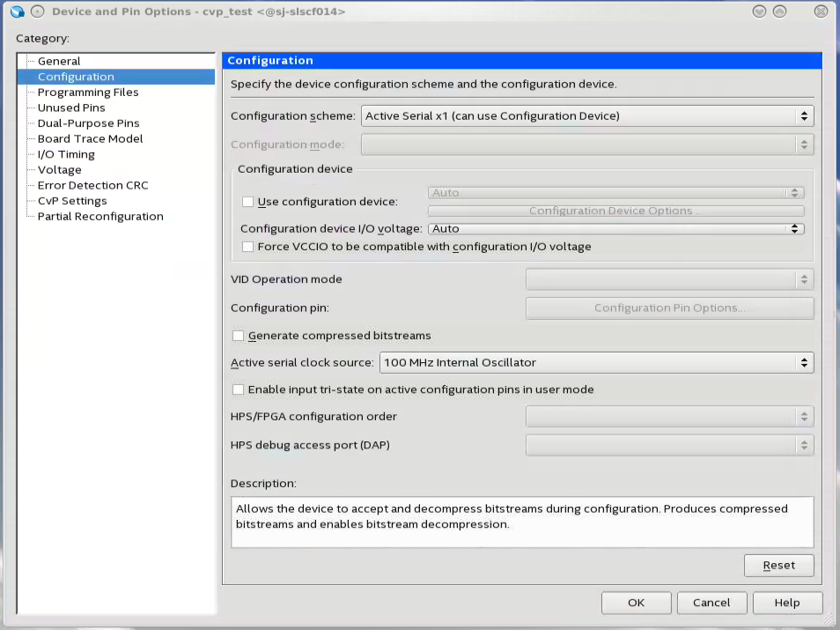Go to Programming Files category
The width and height of the screenshot is (840, 630).
pos(88,93)
